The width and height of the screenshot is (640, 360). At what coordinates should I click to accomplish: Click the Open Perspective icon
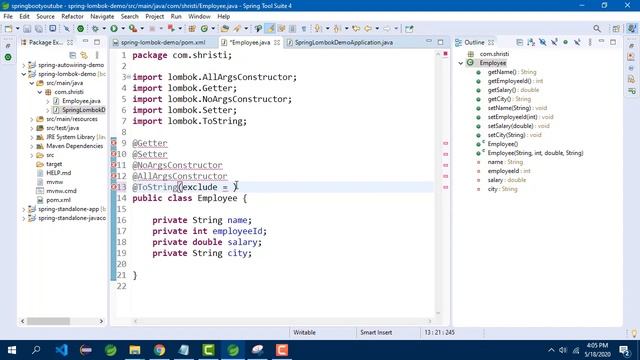point(616,29)
